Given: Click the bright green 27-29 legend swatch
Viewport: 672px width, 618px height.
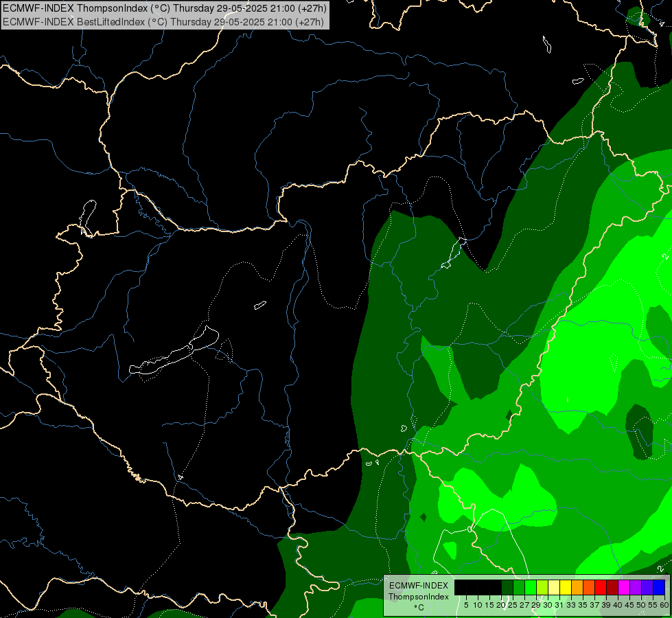Looking at the screenshot, I should click(531, 587).
